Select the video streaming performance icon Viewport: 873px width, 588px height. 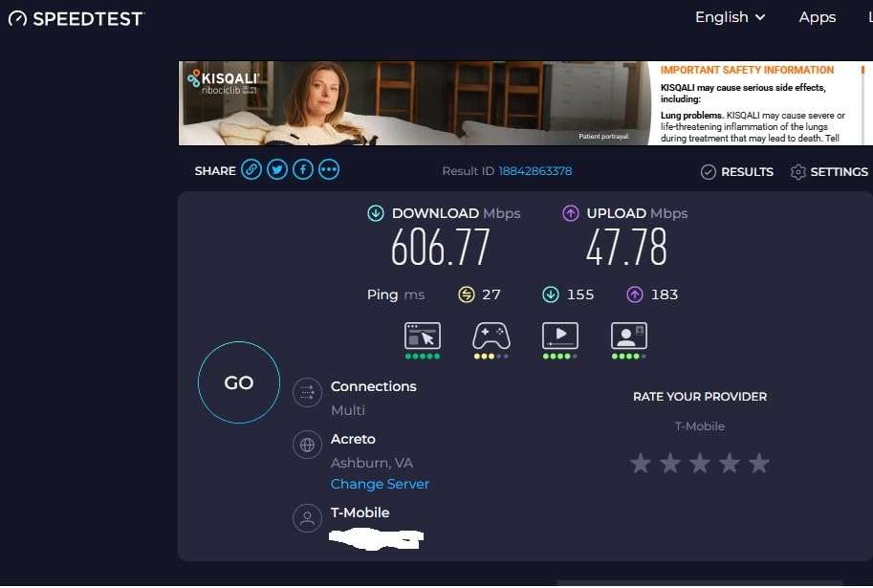(559, 338)
